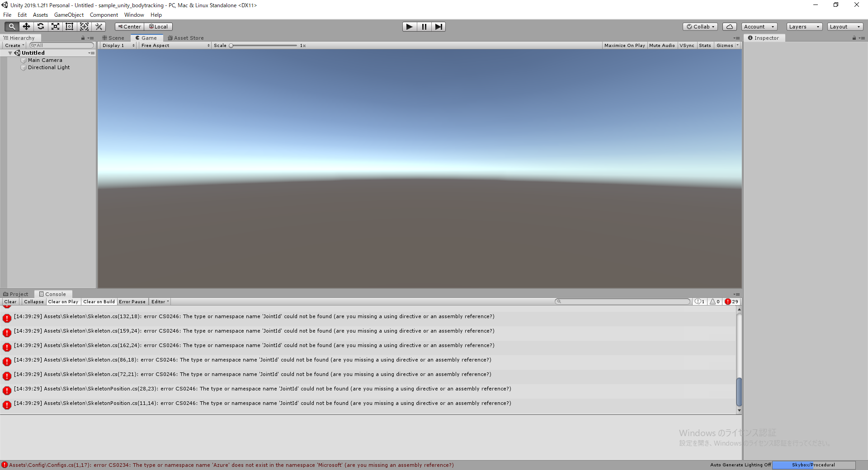Clear the Console messages
The width and height of the screenshot is (868, 470).
10,301
